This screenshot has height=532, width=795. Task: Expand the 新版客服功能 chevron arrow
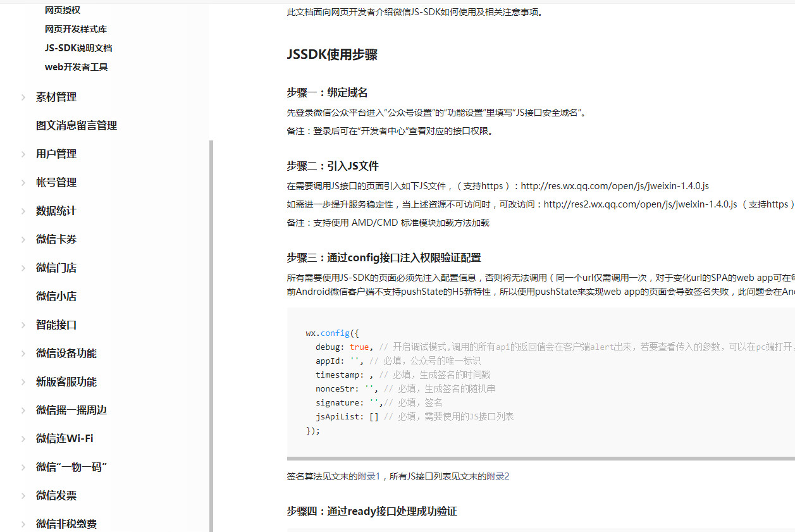tap(23, 382)
